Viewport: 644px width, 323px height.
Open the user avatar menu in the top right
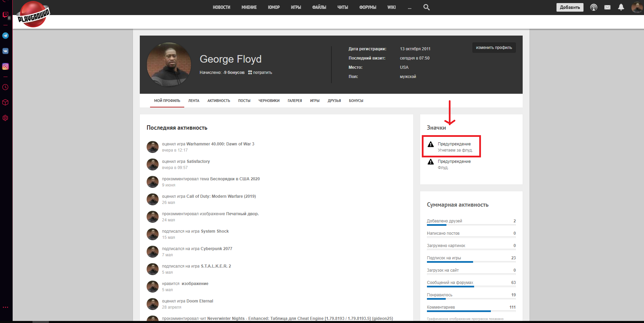636,7
